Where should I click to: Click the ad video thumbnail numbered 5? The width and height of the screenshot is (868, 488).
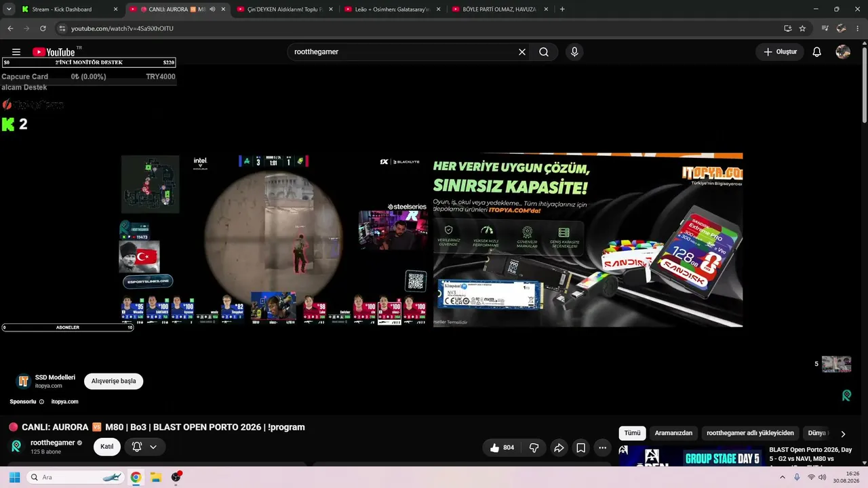tap(836, 364)
